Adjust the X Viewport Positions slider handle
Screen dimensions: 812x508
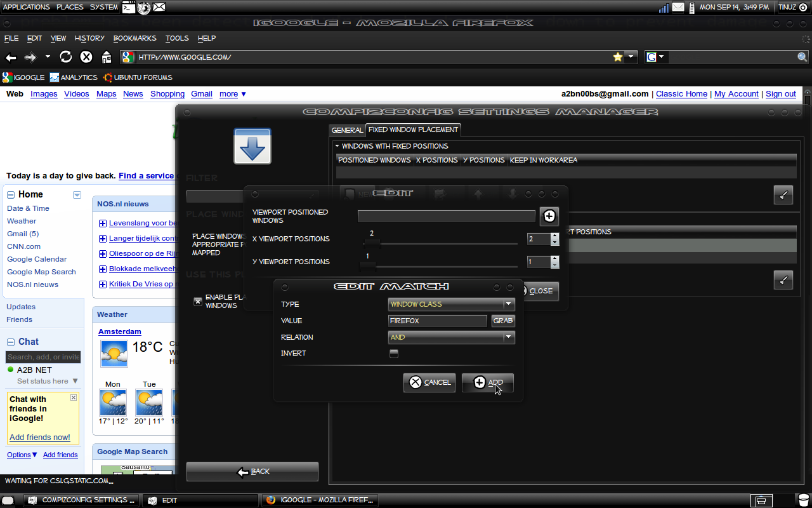(x=372, y=243)
